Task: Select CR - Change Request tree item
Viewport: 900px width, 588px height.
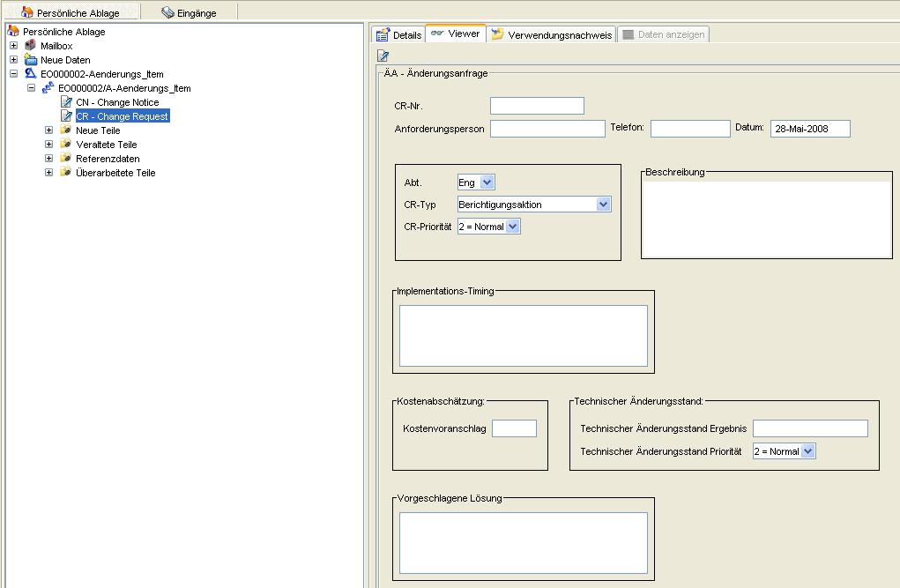Action: pyautogui.click(x=123, y=116)
